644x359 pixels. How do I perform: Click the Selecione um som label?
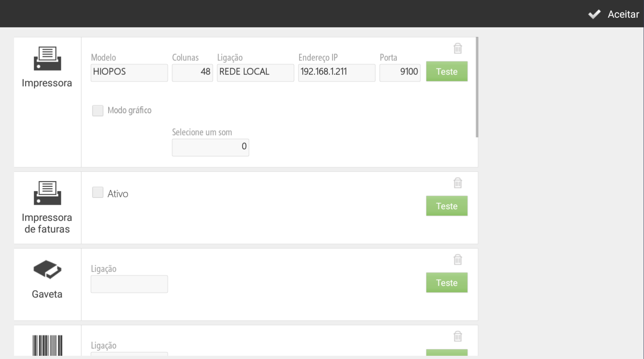point(202,132)
